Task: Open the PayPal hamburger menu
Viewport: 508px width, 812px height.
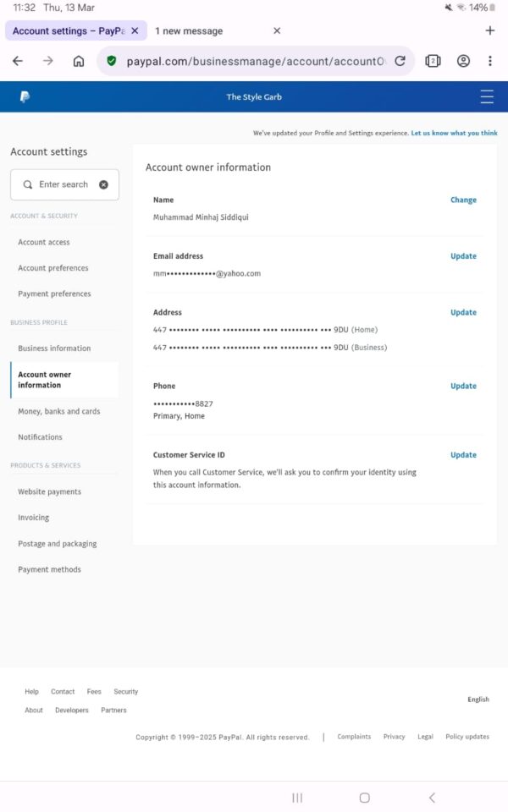Action: point(487,97)
